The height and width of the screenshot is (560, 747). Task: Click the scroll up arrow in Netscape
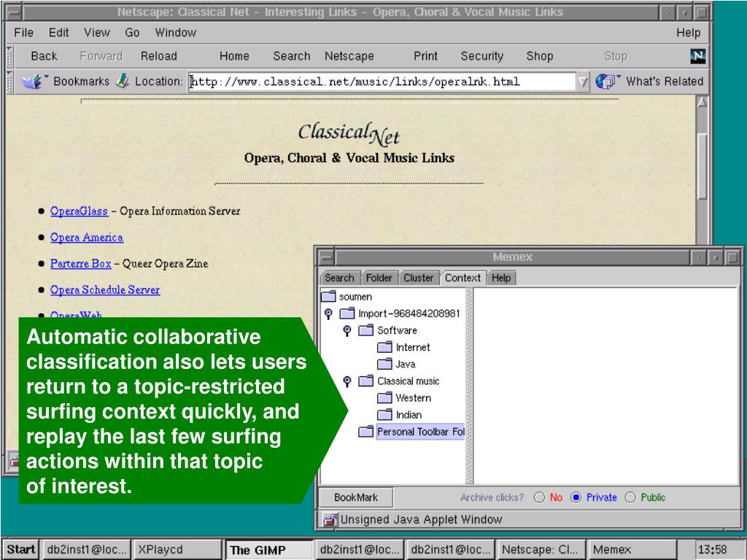coord(703,102)
